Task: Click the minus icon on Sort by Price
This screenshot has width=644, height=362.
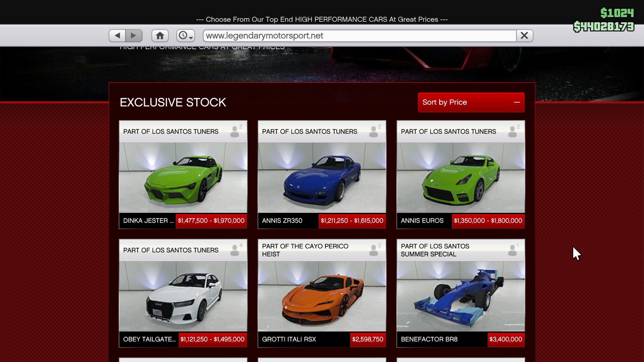Action: coord(517,102)
